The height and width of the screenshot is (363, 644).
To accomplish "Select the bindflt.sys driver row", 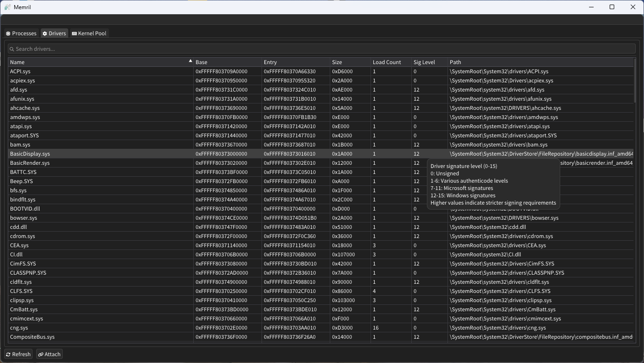I will click(x=321, y=200).
